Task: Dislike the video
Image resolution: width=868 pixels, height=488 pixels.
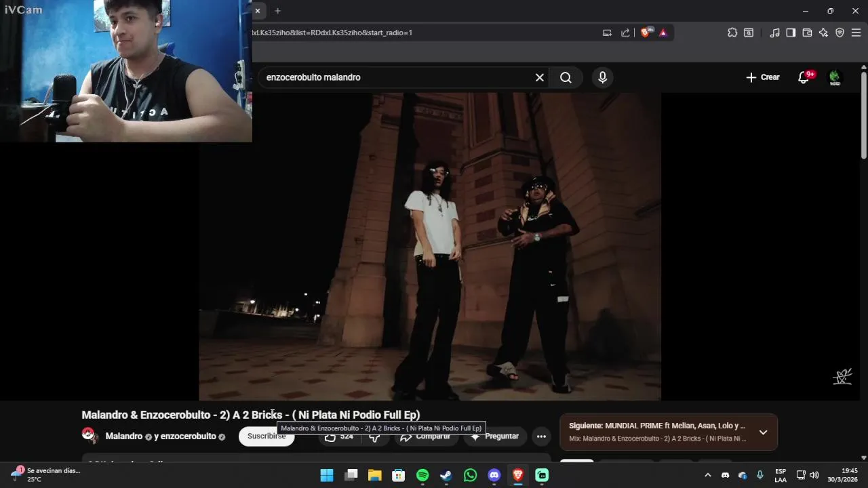Action: (374, 436)
